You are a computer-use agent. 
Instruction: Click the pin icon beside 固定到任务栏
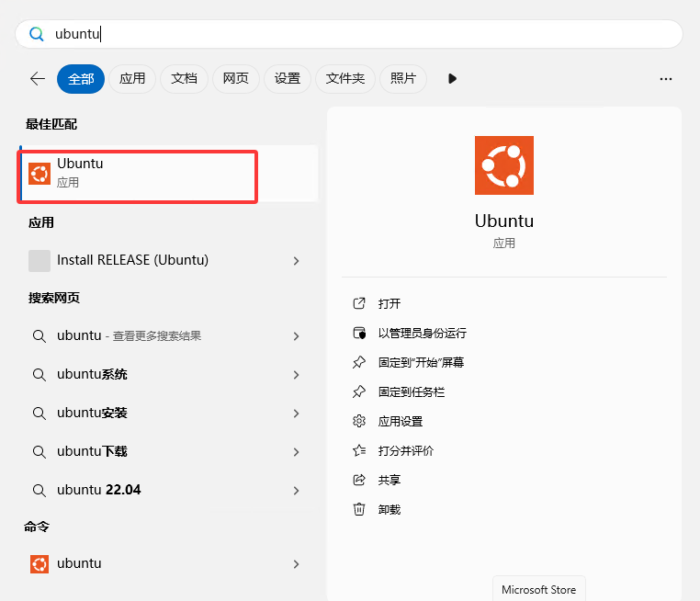pos(359,392)
